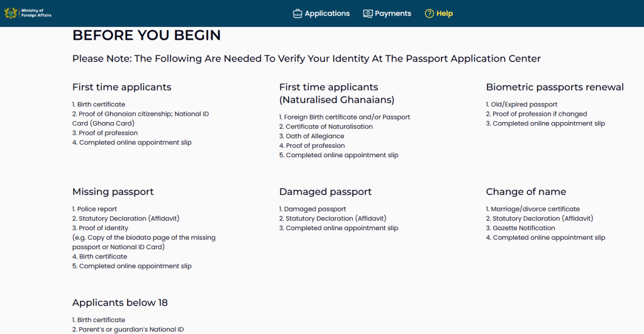
Task: Click the First time applicants (Naturalised Ghanaians) heading
Action: click(336, 94)
